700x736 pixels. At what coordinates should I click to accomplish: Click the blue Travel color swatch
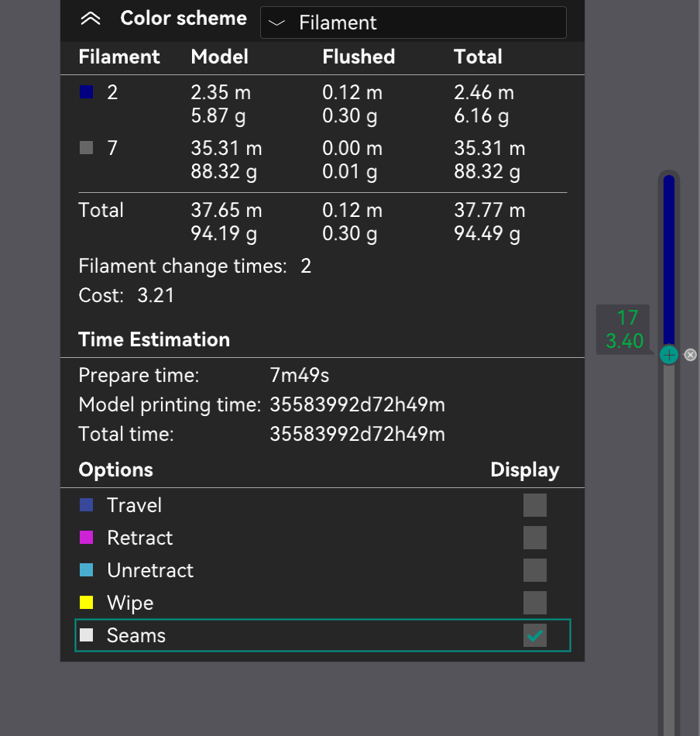(85, 504)
